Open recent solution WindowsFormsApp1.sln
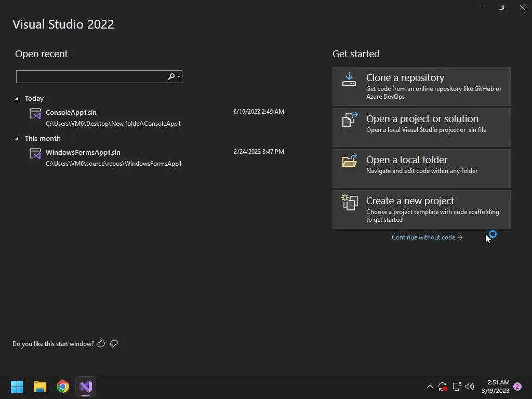Viewport: 532px width, 399px height. tap(83, 152)
